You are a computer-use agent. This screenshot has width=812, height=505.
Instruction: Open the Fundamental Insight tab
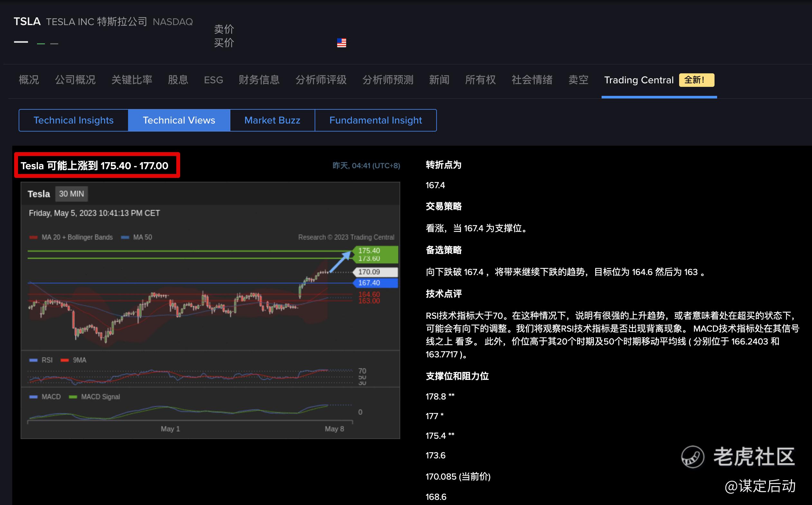point(375,120)
